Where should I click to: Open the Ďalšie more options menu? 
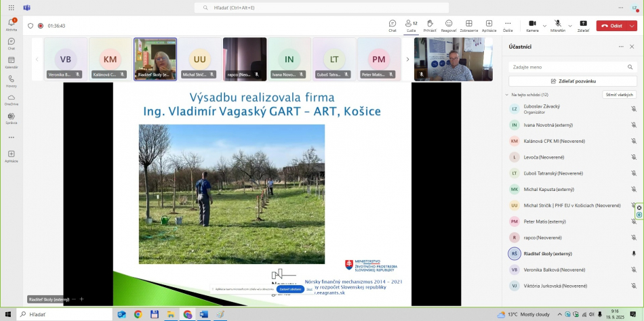[508, 25]
